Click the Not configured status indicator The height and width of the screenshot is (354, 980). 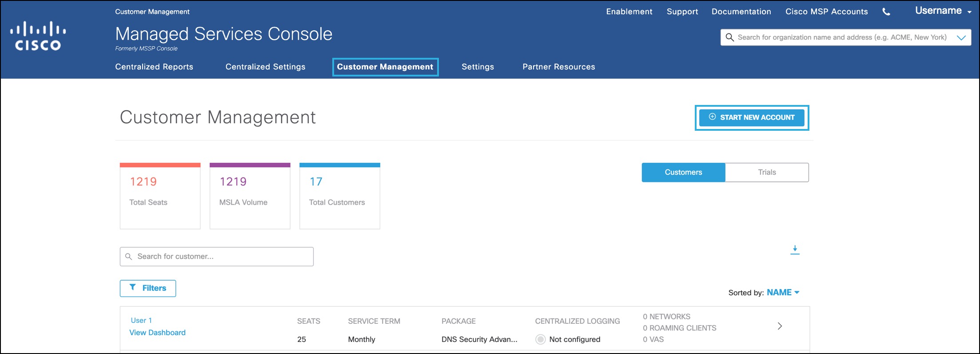(540, 339)
